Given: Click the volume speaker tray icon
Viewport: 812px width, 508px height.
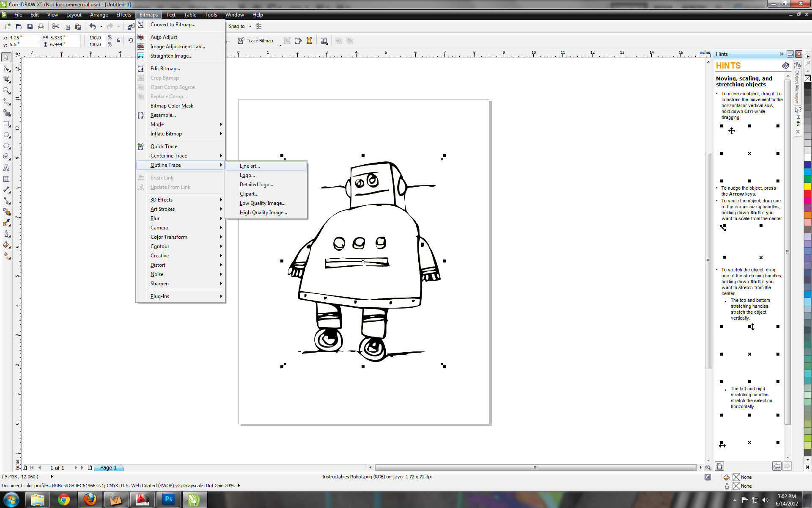Looking at the screenshot, I should point(765,500).
